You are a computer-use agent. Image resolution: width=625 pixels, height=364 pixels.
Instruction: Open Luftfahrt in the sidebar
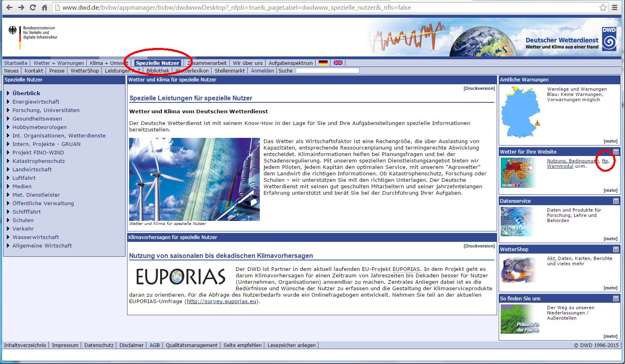[24, 178]
